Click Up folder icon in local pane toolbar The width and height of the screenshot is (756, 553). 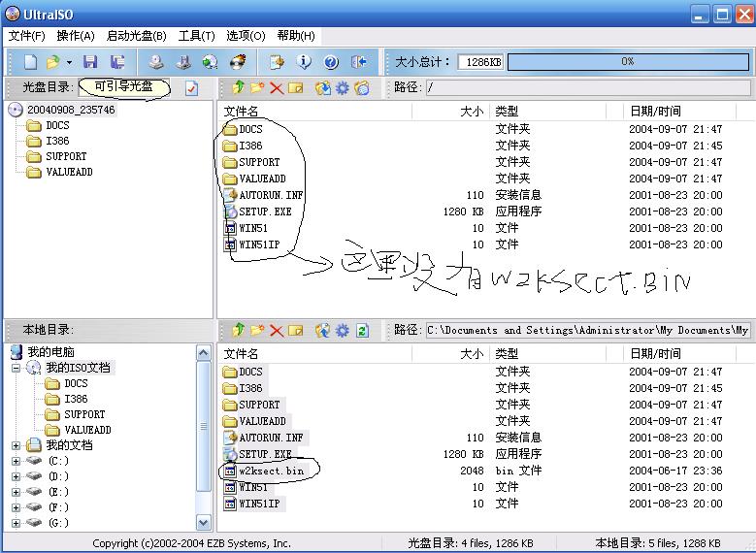(x=238, y=330)
